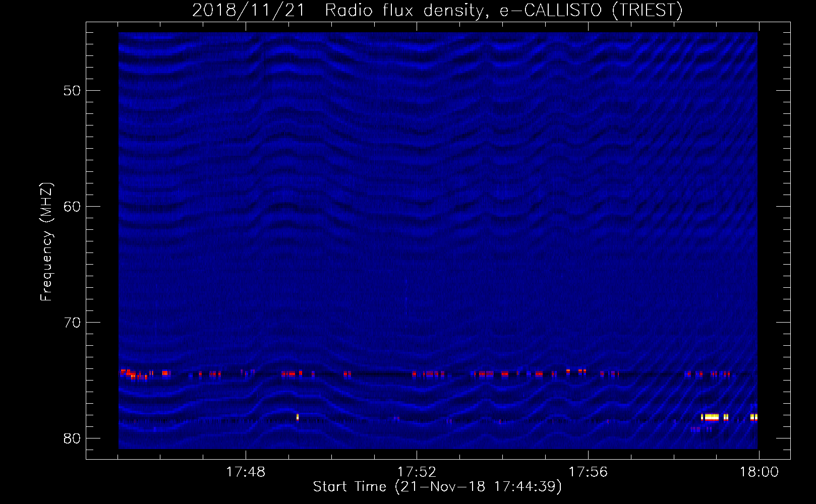Click the bright yellow-white burst near 17:59
816x504 pixels.
tap(711, 417)
